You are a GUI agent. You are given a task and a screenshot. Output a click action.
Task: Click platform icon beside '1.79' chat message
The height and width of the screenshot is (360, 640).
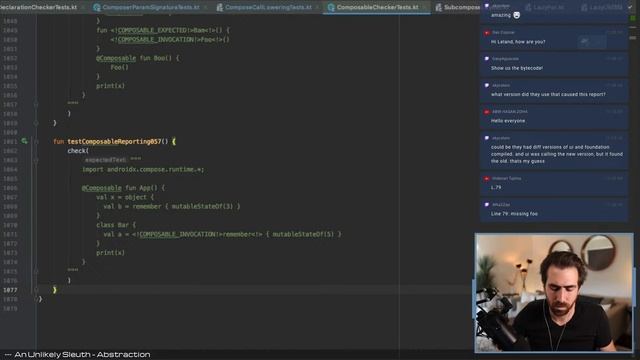click(x=487, y=178)
